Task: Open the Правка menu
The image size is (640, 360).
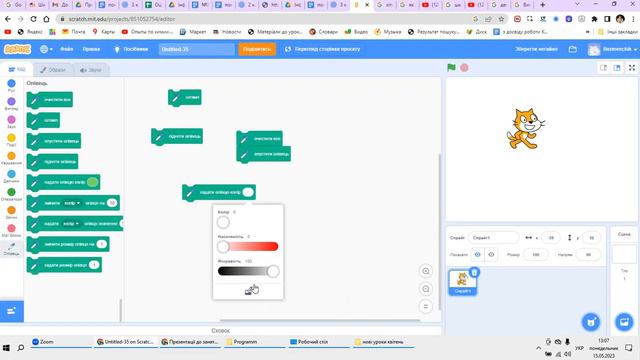Action: (x=91, y=49)
